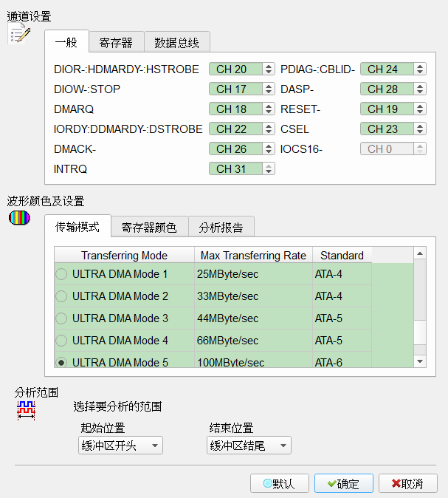Adjust the DMACK- channel stepper

click(269, 149)
